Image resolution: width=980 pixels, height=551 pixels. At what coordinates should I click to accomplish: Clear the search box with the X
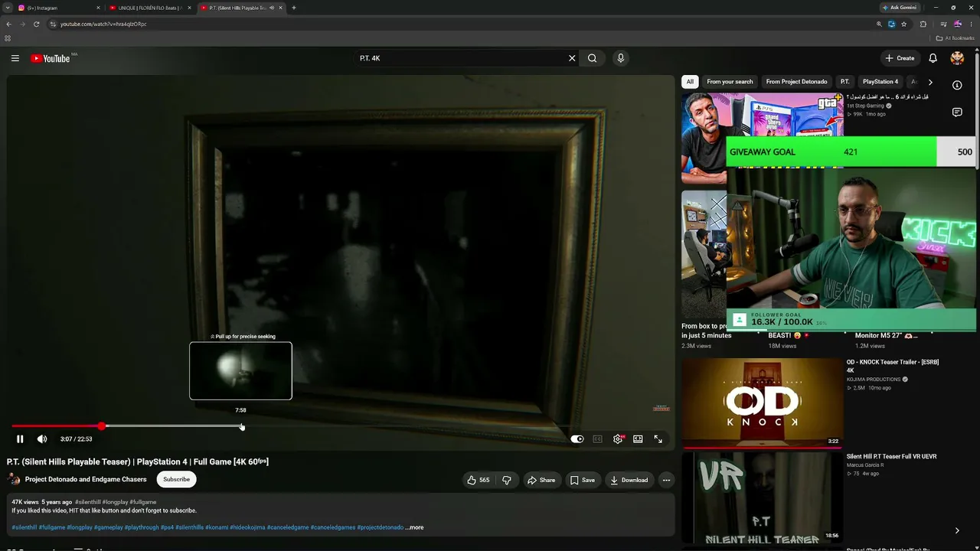tap(572, 58)
